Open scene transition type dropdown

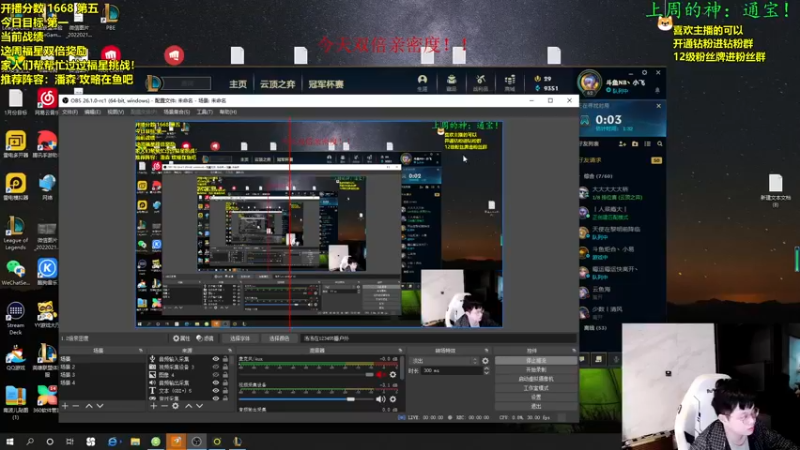(443, 361)
